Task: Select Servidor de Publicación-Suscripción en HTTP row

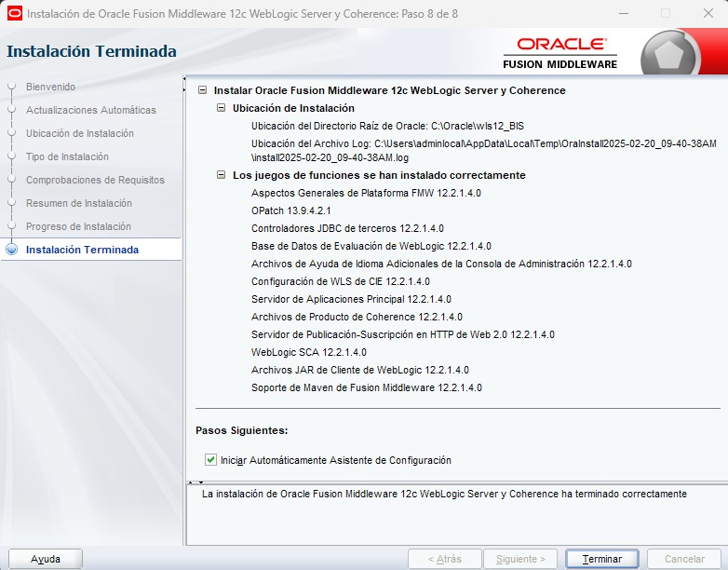Action: [403, 334]
